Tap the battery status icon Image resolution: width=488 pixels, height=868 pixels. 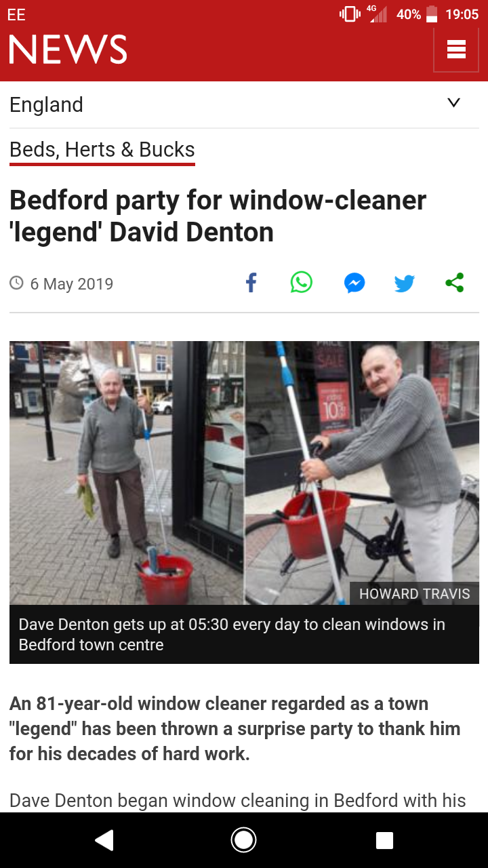pos(432,14)
